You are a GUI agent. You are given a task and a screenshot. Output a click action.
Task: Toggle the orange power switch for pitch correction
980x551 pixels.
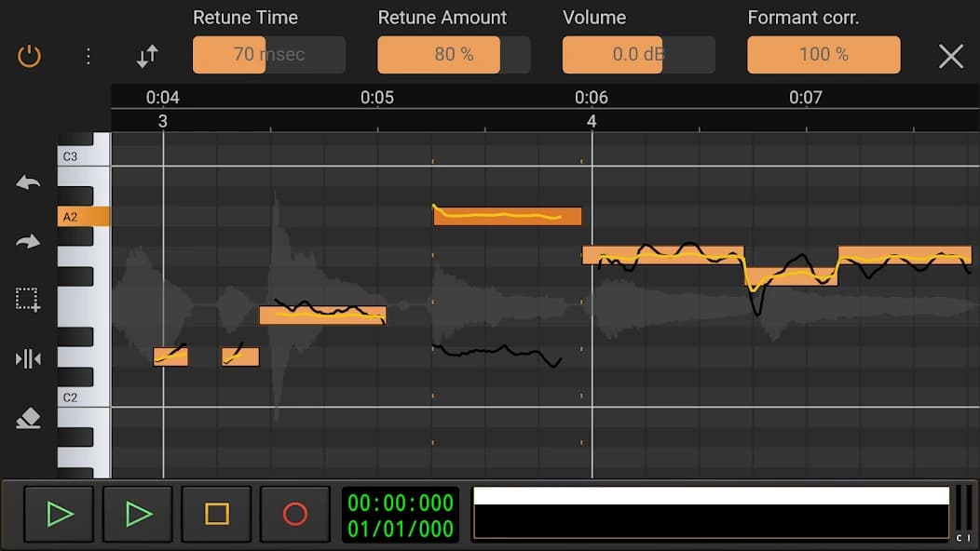tap(29, 56)
